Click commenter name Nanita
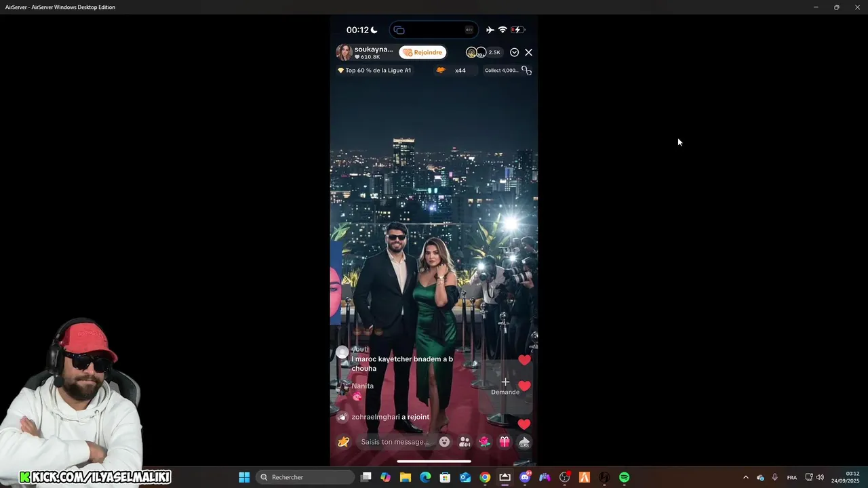 coord(362,386)
